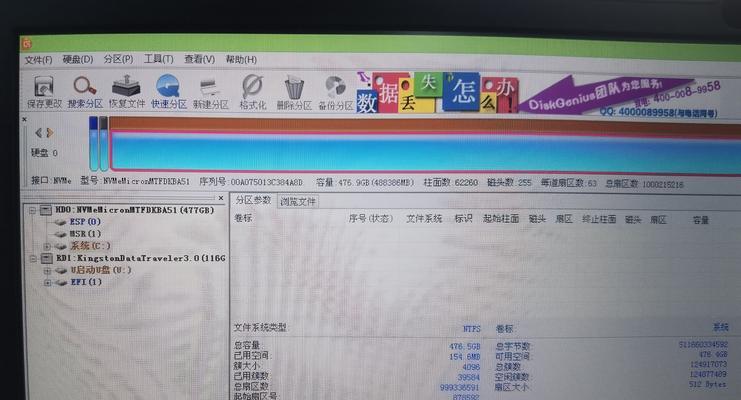Switch to the 浏览文件 tab
741x400 pixels.
[297, 201]
